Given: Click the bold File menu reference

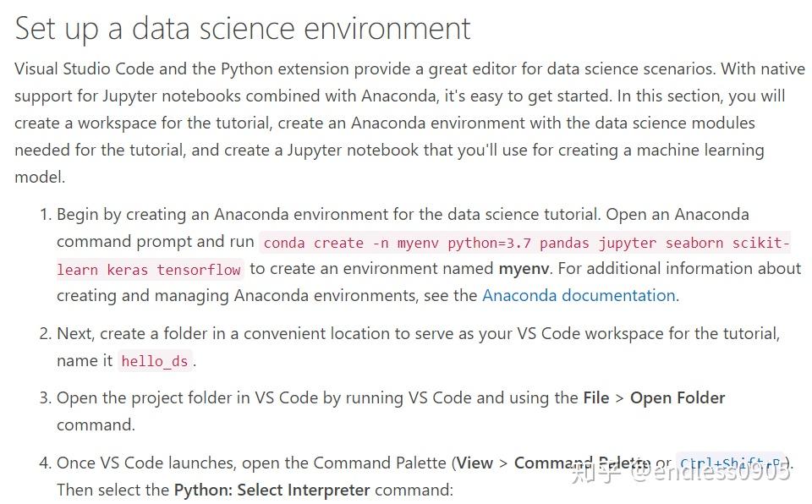Looking at the screenshot, I should [595, 398].
